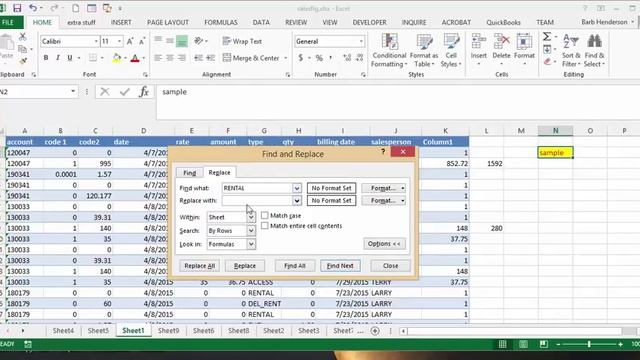Screen dimensions: 640x360
Task: Open Cell Styles gallery
Action: click(451, 51)
